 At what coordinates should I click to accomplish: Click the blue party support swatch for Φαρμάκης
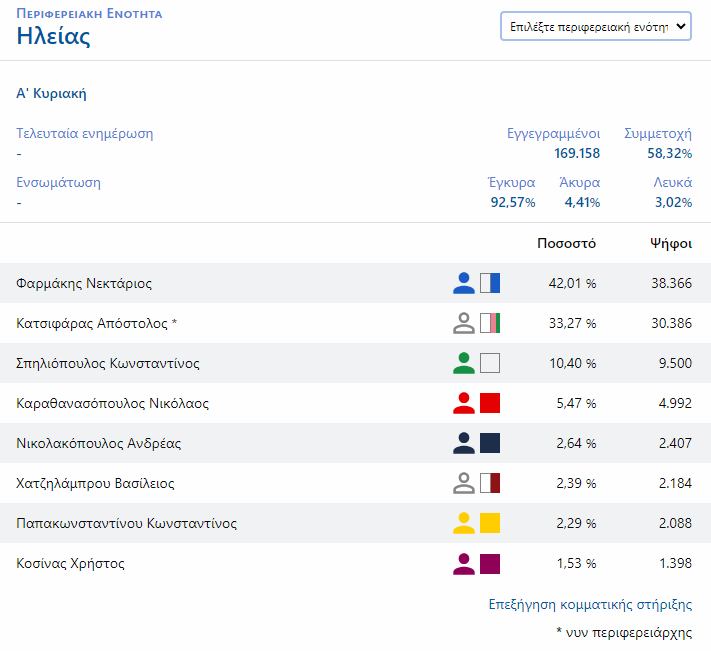(490, 283)
